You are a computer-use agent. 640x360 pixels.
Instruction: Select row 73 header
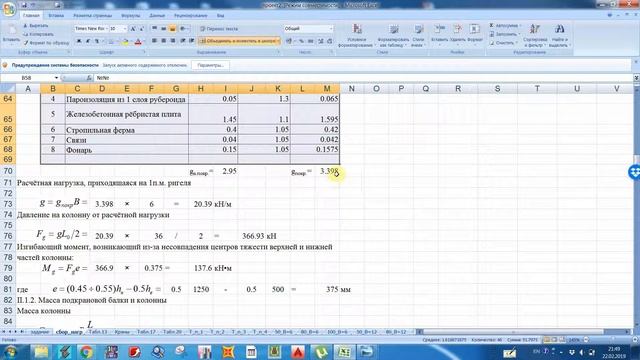(8, 203)
